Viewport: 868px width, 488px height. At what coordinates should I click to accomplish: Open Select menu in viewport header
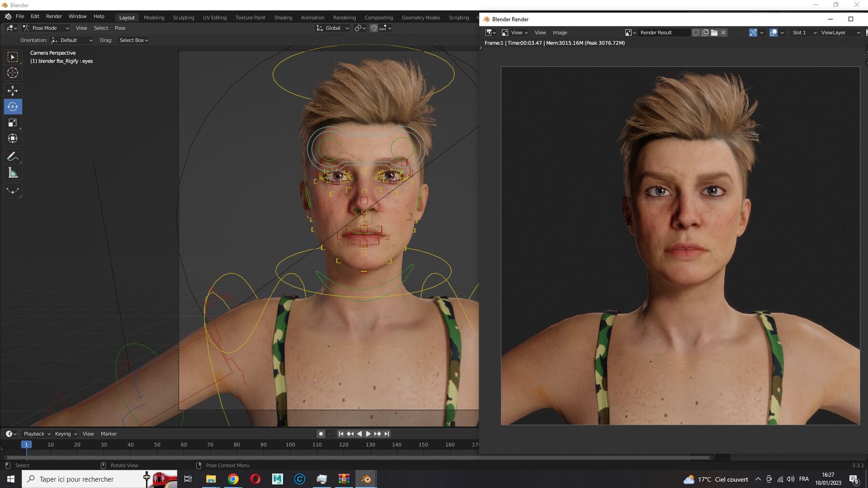click(x=101, y=28)
